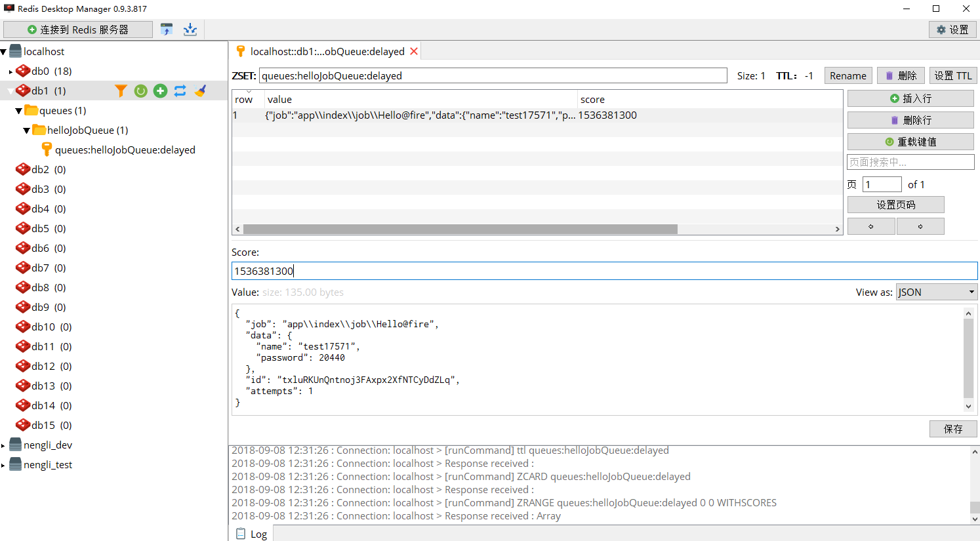
Task: Click the Set TTL button
Action: 953,75
